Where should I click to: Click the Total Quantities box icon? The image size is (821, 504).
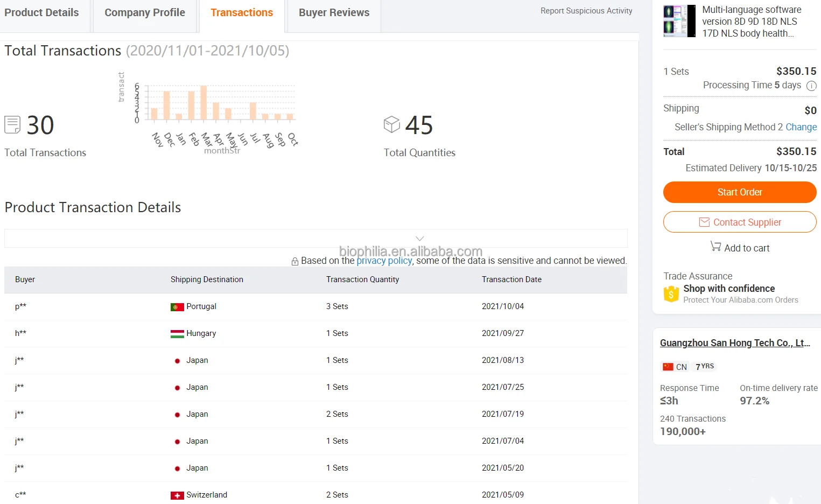[392, 124]
